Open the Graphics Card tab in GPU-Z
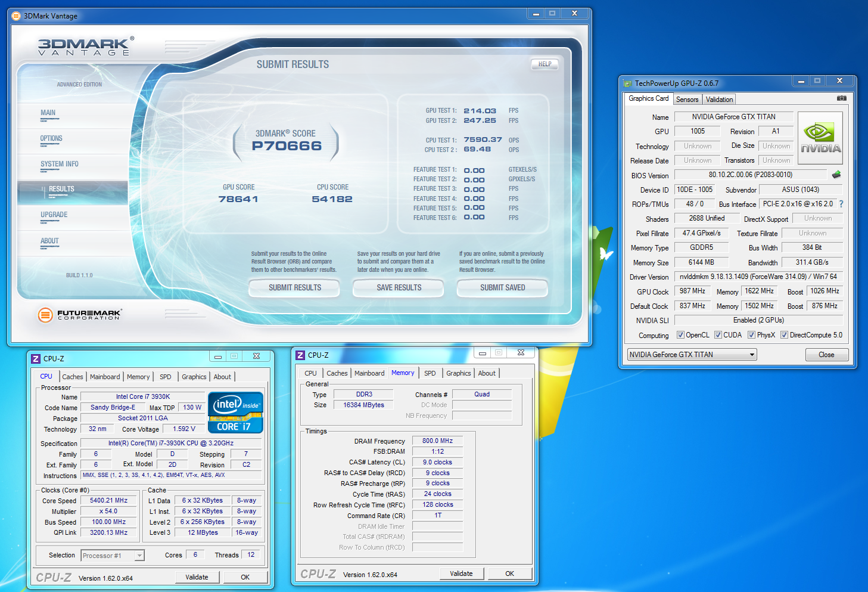This screenshot has height=592, width=868. click(649, 98)
